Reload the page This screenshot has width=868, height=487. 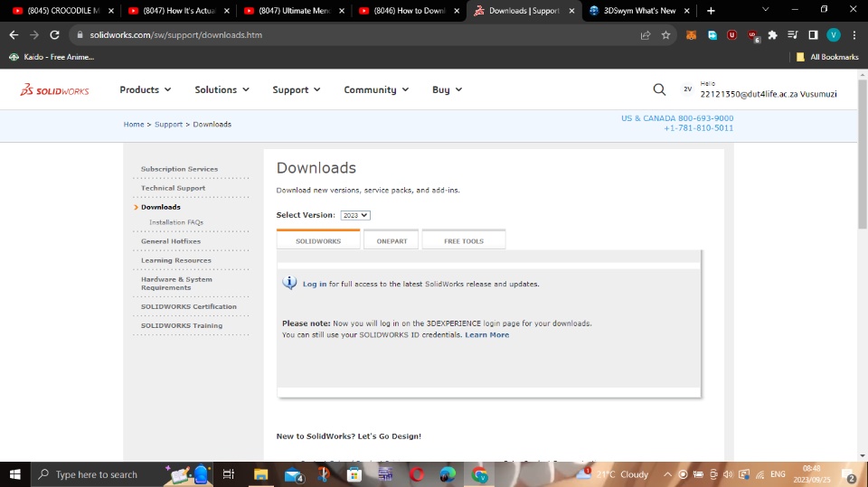(54, 35)
